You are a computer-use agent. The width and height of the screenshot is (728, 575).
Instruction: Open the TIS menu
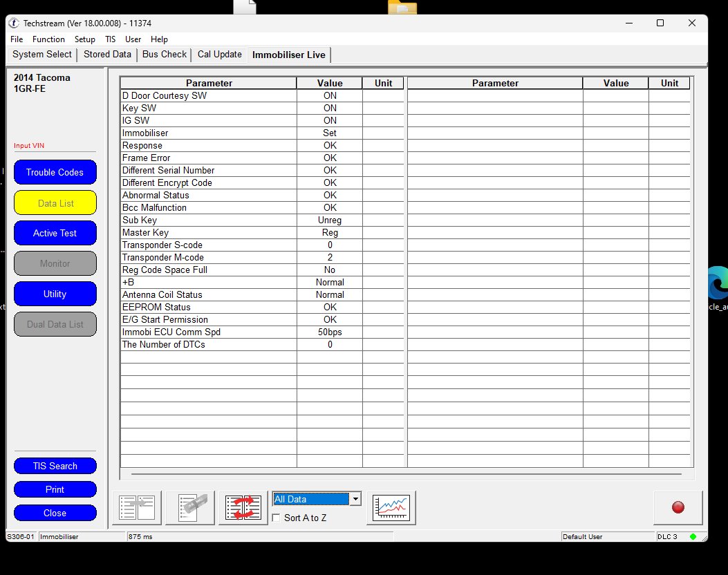coord(110,39)
